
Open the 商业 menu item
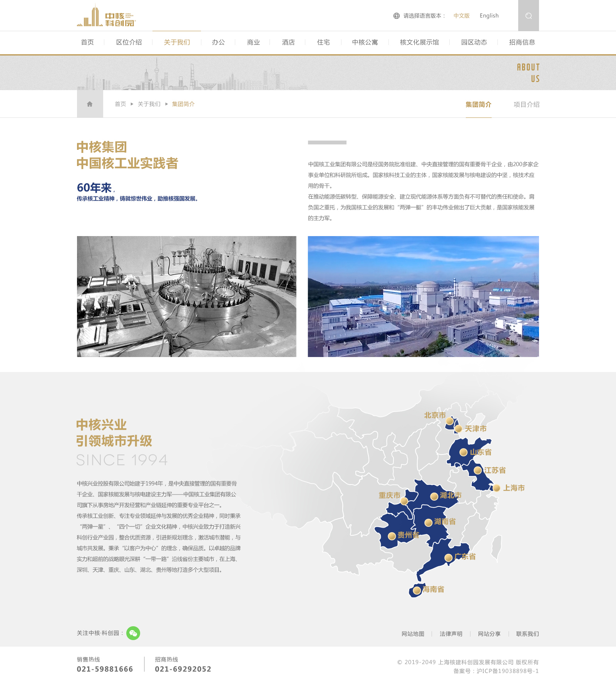(x=253, y=42)
